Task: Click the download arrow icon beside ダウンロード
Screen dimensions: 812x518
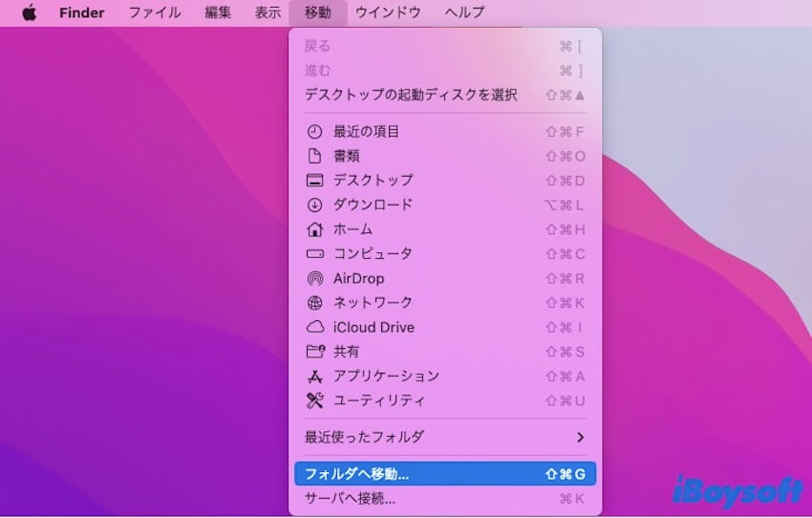Action: [314, 205]
